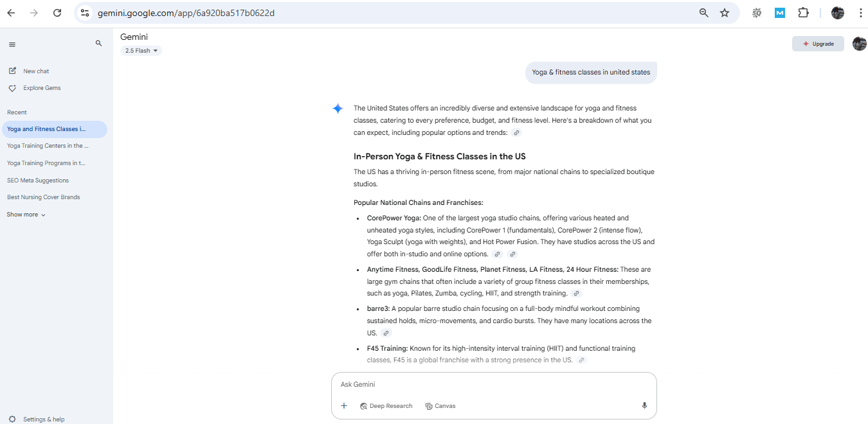Open 'Yoga and Fitness Classes' chat
The width and height of the screenshot is (868, 424).
coord(55,129)
